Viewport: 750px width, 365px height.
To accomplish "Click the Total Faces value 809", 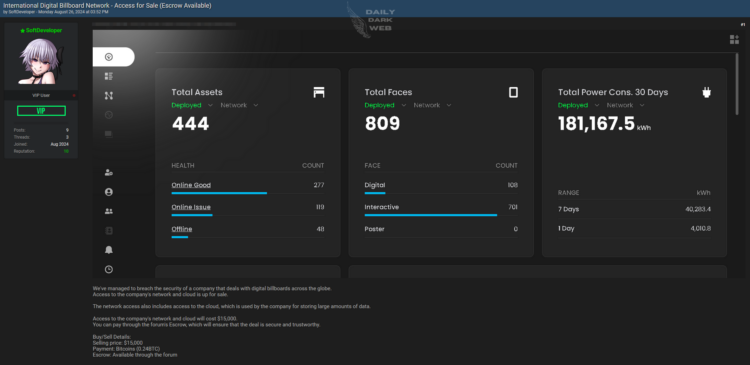I will coord(382,124).
